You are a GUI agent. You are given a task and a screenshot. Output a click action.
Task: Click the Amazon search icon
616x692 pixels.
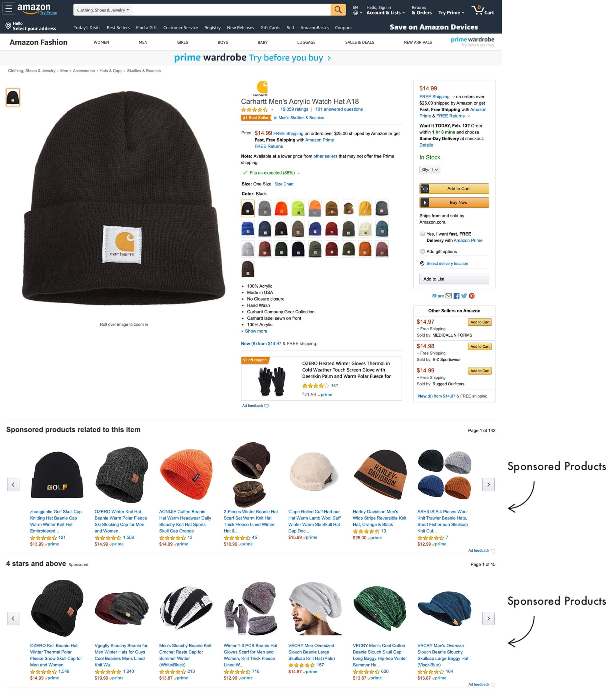pos(338,10)
